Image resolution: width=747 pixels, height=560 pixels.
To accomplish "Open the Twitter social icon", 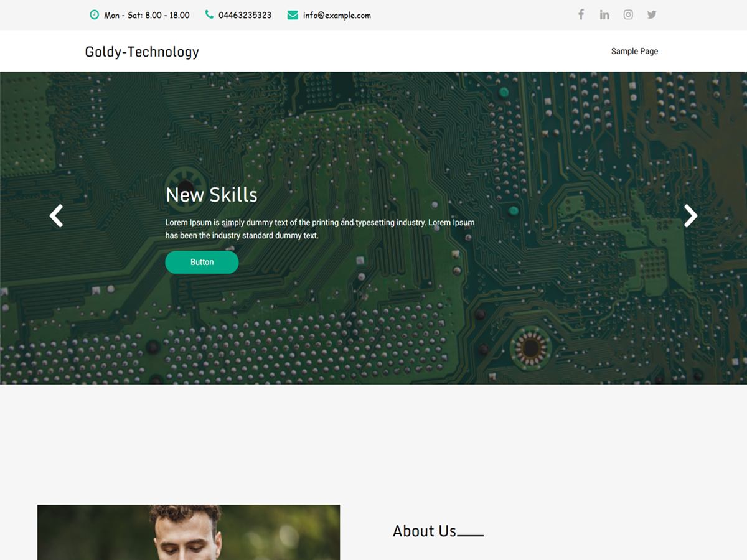I will coord(652,14).
